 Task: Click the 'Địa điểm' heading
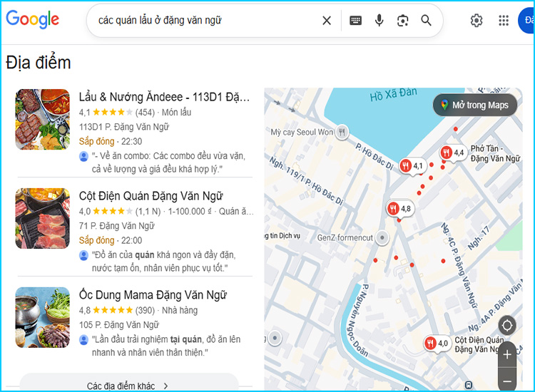click(39, 63)
